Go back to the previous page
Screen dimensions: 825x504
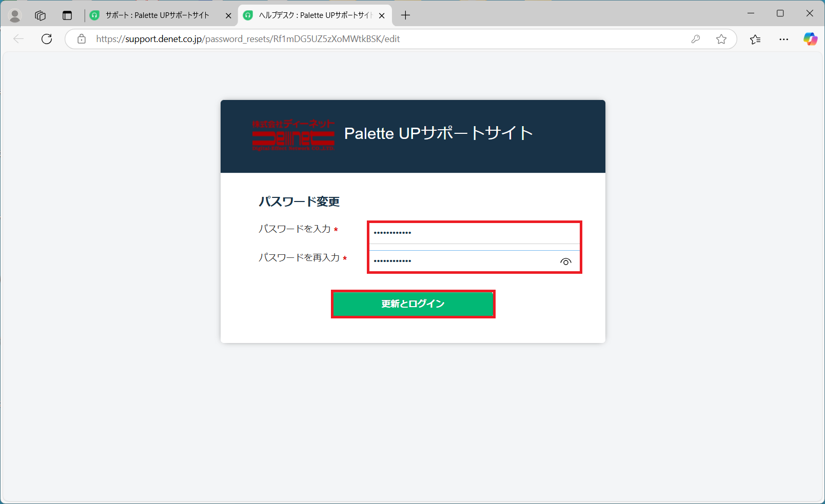pos(18,39)
